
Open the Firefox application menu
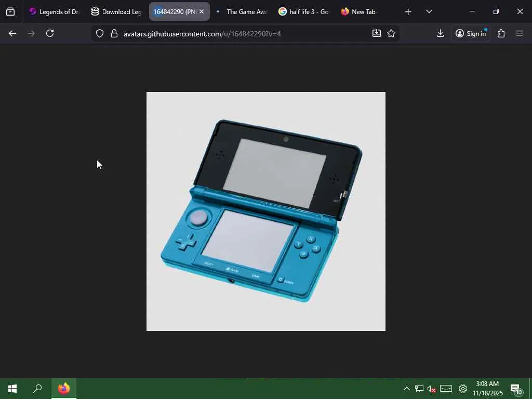click(520, 33)
